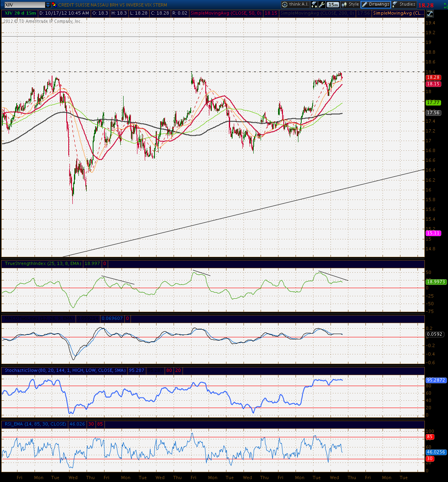The height and width of the screenshot is (482, 448).
Task: Click the blue 46.0256 RSI bubble
Action: point(436,452)
